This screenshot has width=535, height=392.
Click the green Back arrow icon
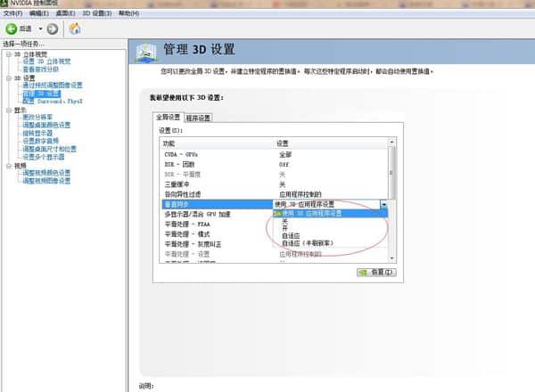(x=11, y=29)
